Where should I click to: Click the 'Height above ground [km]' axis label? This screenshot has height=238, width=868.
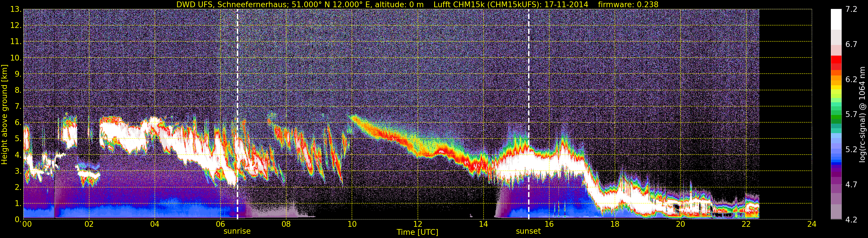pos(4,114)
